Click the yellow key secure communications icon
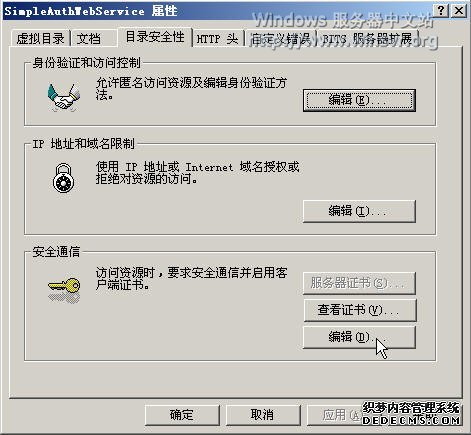Image resolution: width=471 pixels, height=435 pixels. point(64,290)
